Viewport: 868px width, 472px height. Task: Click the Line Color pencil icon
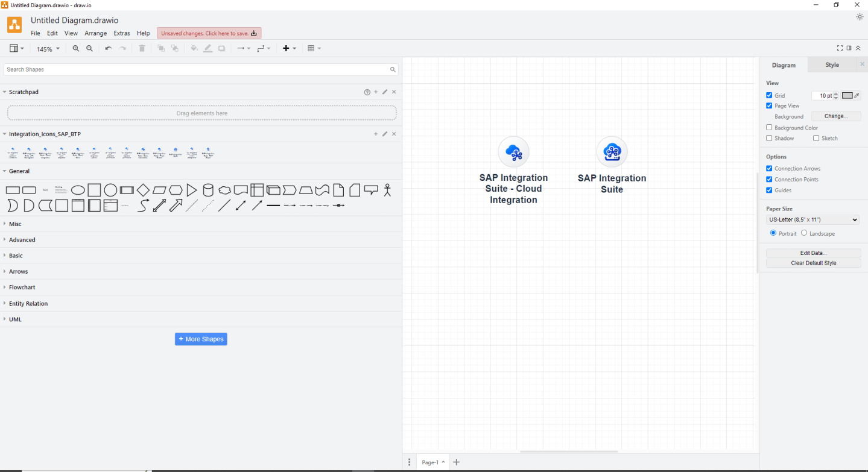coord(207,49)
